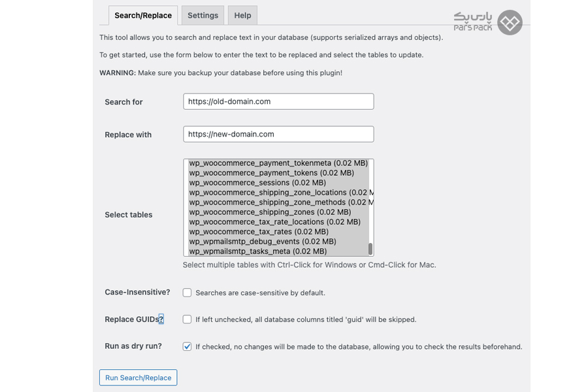The image size is (588, 392).
Task: Select wp_wpmailsmtp_debug_events table
Action: click(x=278, y=241)
